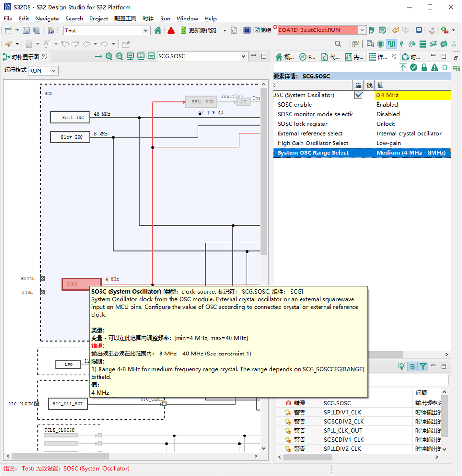Click the 4 MHz value cell highlighted yellow
Screen dimensions: 462x476
pos(412,95)
